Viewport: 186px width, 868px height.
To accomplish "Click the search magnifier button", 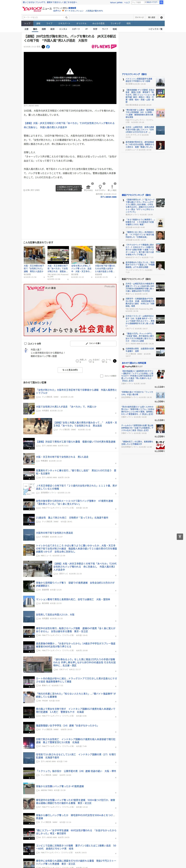I will tap(67, 17).
